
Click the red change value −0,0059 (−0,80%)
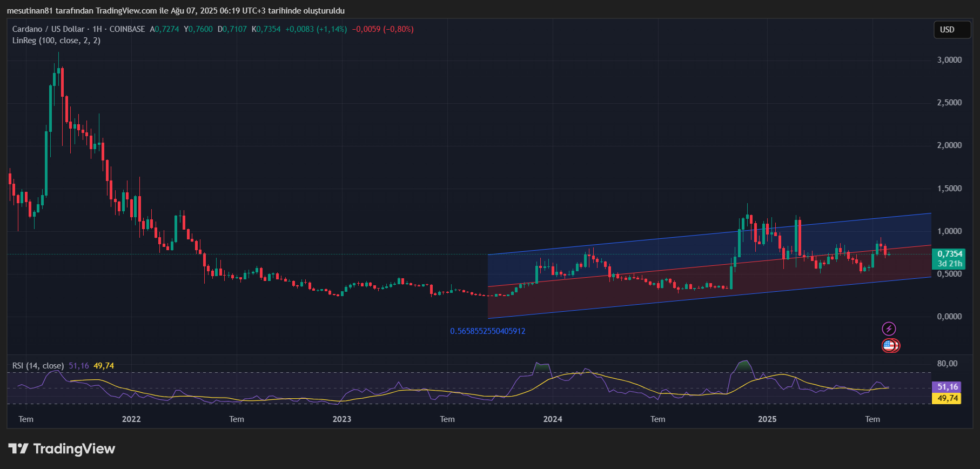pos(383,29)
